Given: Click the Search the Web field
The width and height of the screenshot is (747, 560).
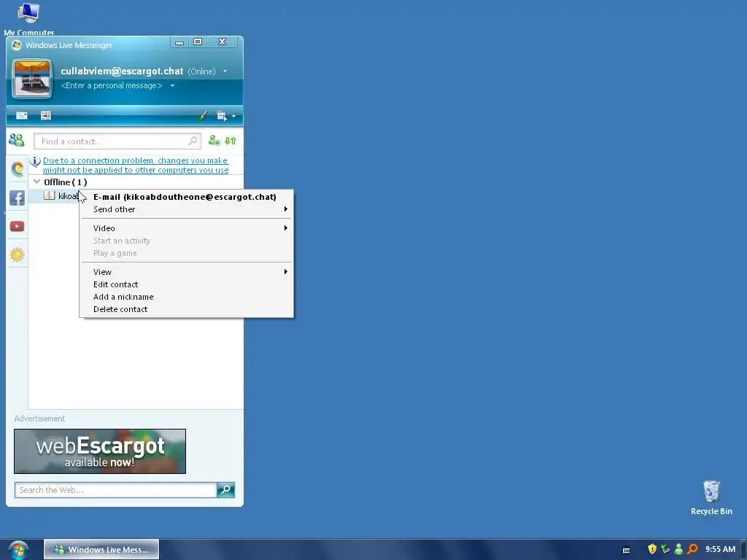Looking at the screenshot, I should point(116,490).
